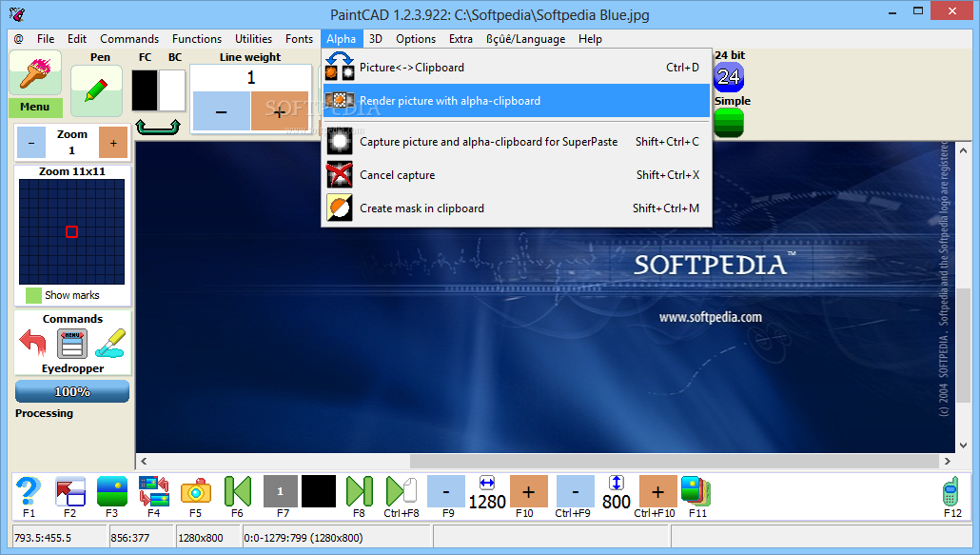The width and height of the screenshot is (980, 555).
Task: Click the Capture picture for SuperPaste icon
Action: [x=340, y=142]
